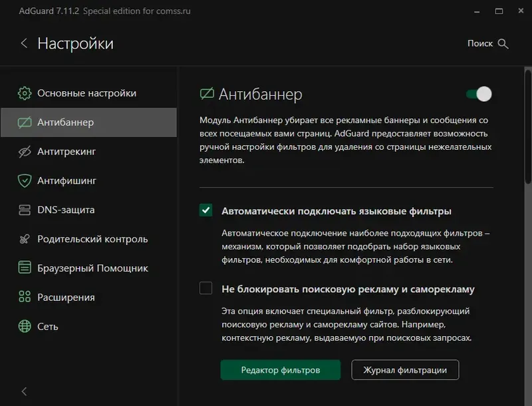532x406 pixels.
Task: Go back using the left arrow
Action: pyautogui.click(x=24, y=43)
